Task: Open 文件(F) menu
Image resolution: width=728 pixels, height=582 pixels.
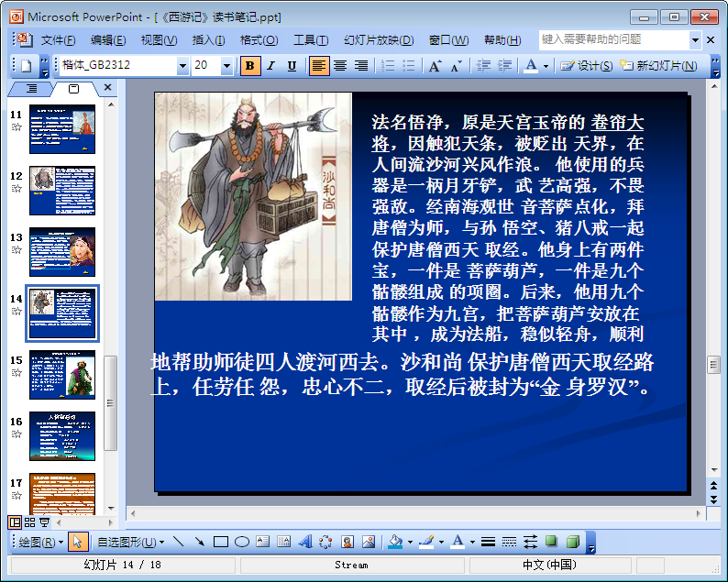Action: click(x=58, y=40)
